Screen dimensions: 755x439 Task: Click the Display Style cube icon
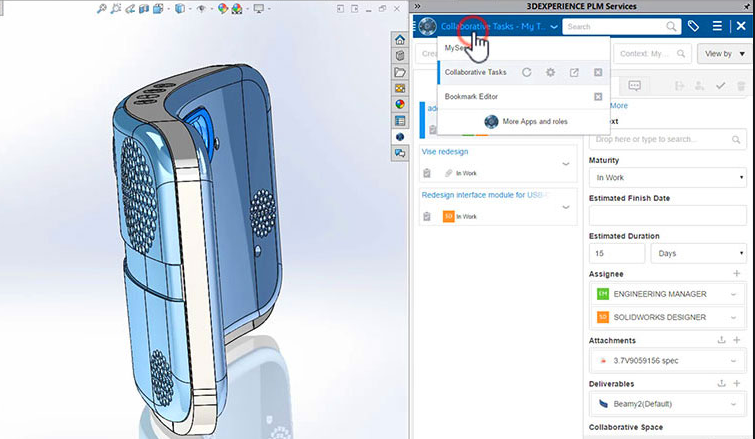point(180,9)
